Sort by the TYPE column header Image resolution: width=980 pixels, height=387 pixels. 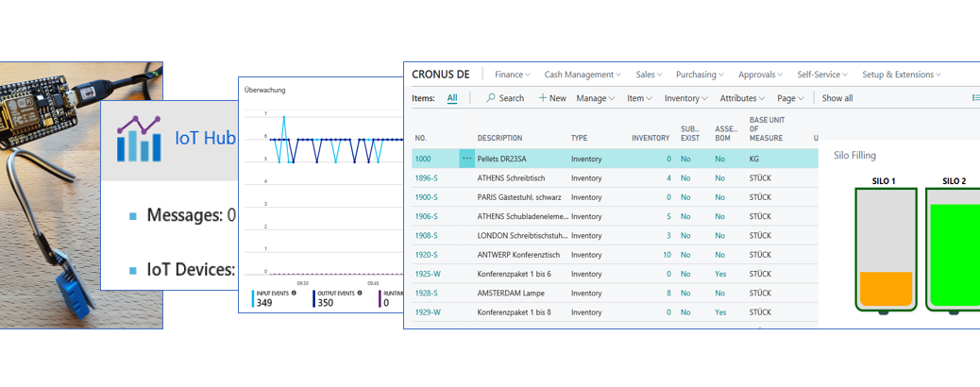point(579,138)
